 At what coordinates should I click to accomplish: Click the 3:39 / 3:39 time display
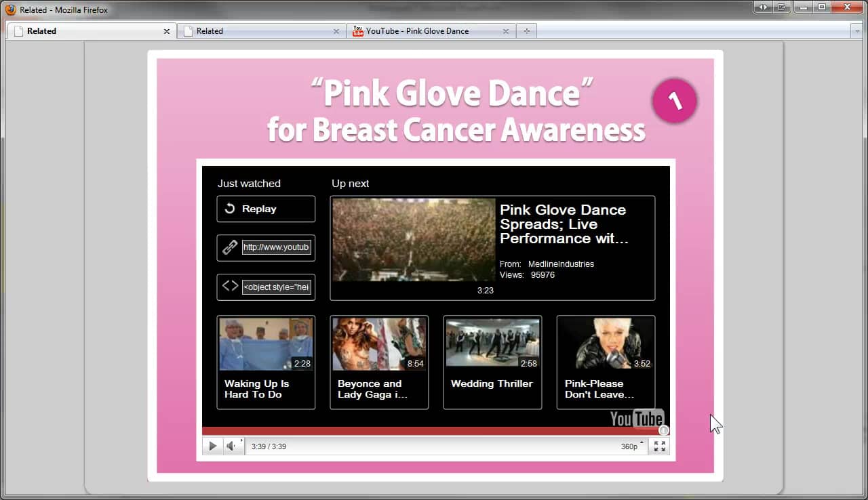(x=269, y=446)
